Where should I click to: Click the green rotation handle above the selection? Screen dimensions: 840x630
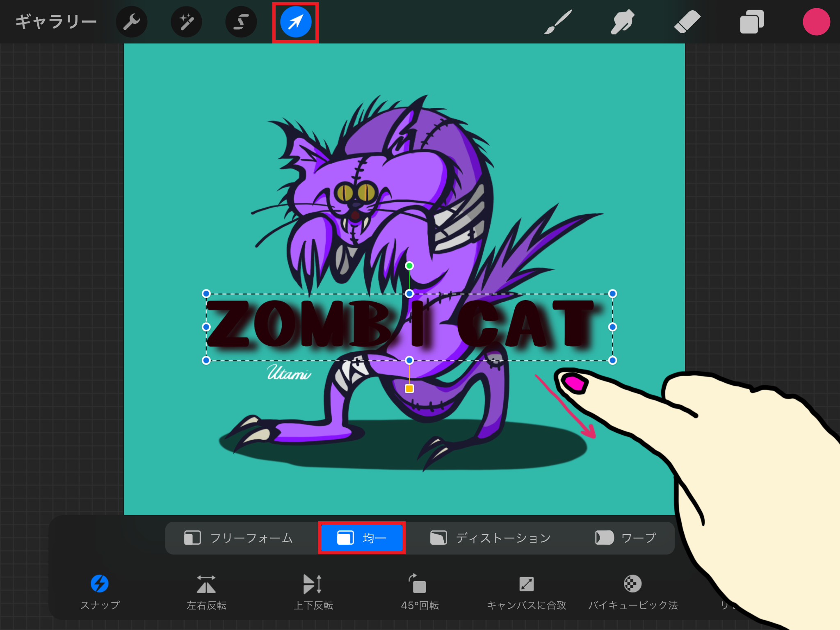click(x=409, y=266)
